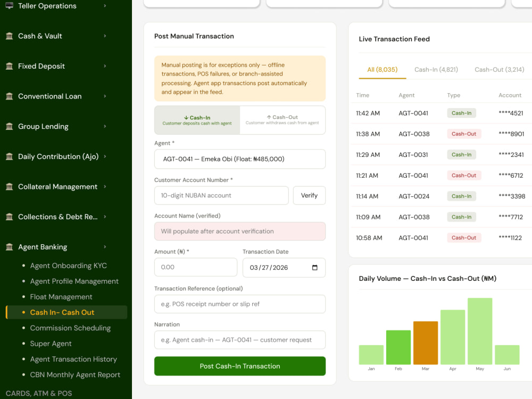Viewport: 532px width, 399px height.
Task: Click the Conventional Loan bank icon
Action: (x=9, y=96)
